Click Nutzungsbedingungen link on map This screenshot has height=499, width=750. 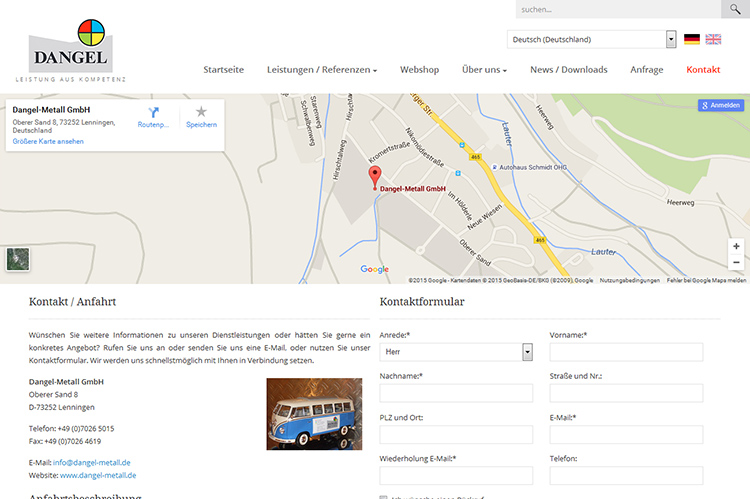click(x=629, y=280)
